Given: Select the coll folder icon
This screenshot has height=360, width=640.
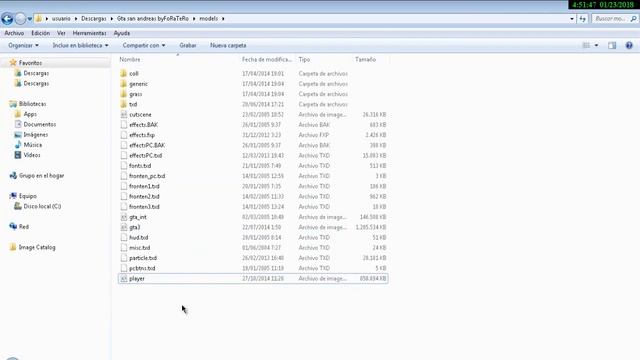Looking at the screenshot, I should point(124,73).
